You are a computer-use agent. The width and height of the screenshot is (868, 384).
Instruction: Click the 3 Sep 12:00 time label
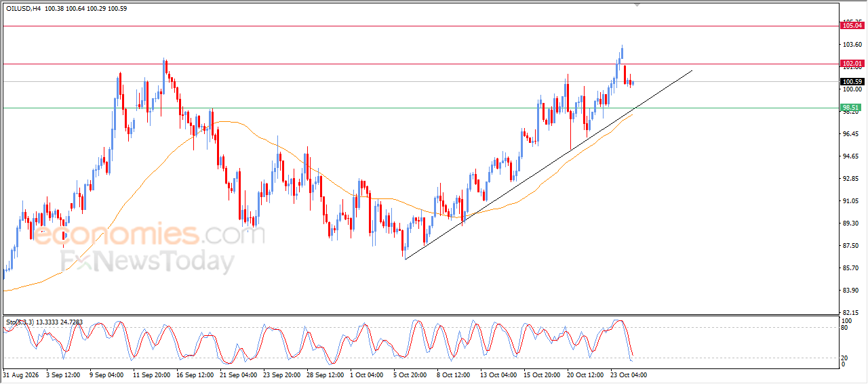(x=62, y=374)
